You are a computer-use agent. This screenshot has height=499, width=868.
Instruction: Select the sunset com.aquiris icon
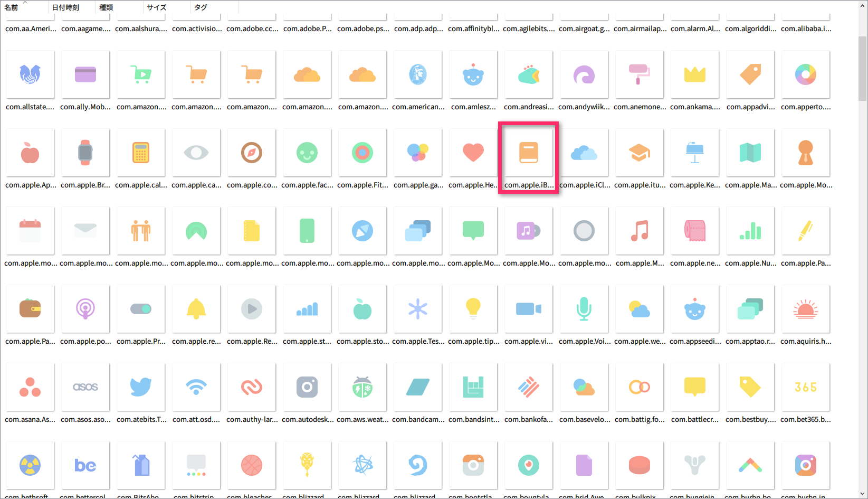pyautogui.click(x=806, y=309)
